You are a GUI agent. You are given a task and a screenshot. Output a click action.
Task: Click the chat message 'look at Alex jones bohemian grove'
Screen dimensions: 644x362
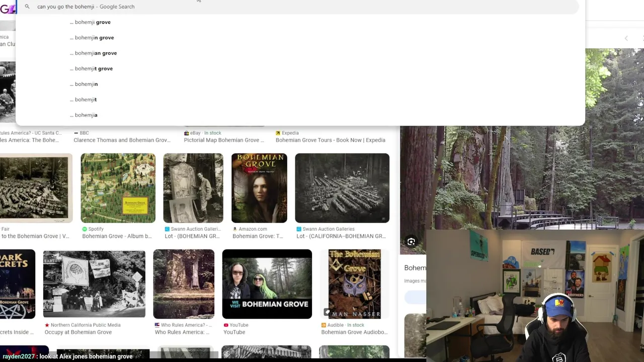pyautogui.click(x=86, y=356)
